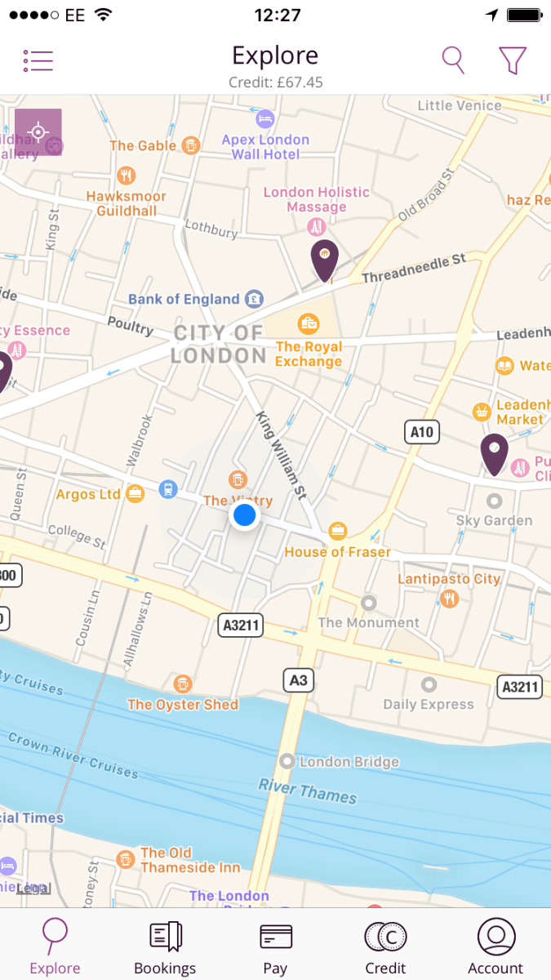
Task: Select venue pin near Leadenhall Market
Action: tap(494, 455)
